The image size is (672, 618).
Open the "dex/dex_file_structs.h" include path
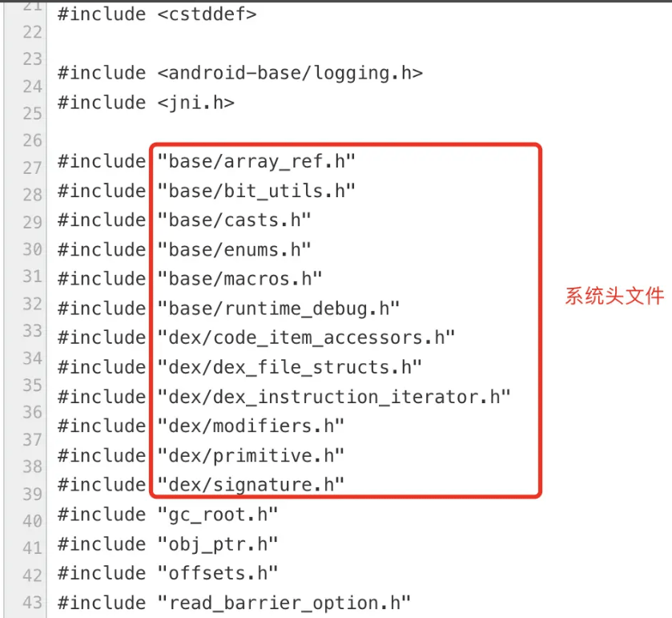point(290,367)
